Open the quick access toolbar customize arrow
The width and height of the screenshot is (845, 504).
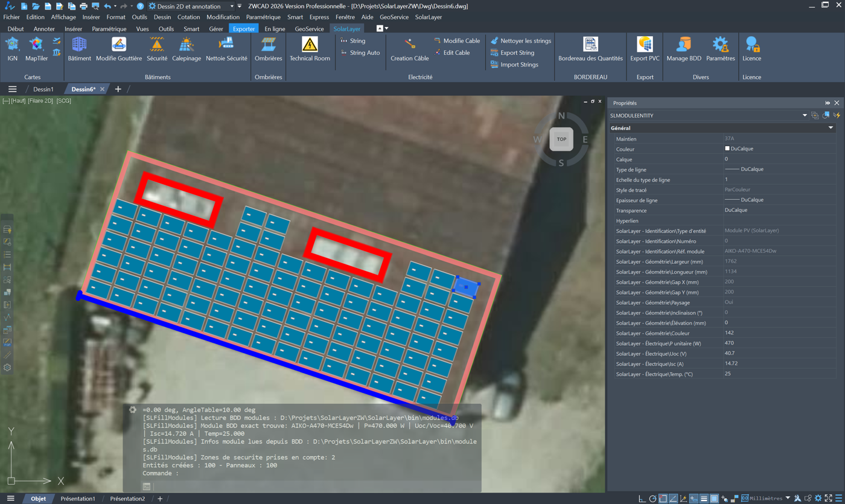pos(240,6)
